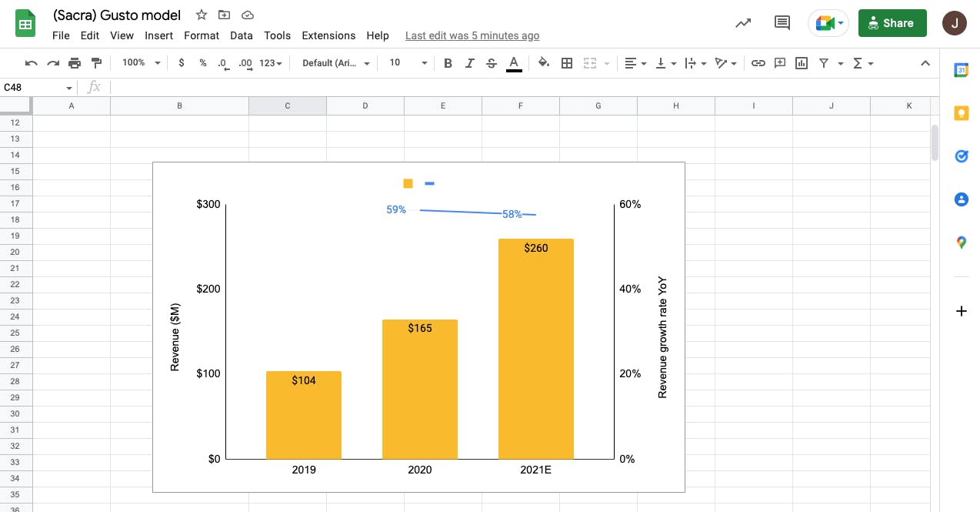This screenshot has height=512, width=980.
Task: Star the (Sacra) Gusto model document
Action: 202,15
